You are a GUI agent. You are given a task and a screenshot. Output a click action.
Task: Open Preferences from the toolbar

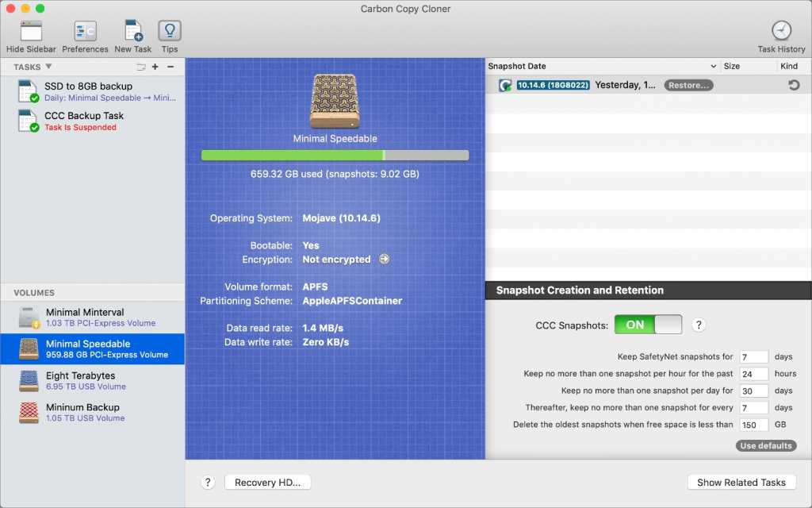click(x=85, y=31)
